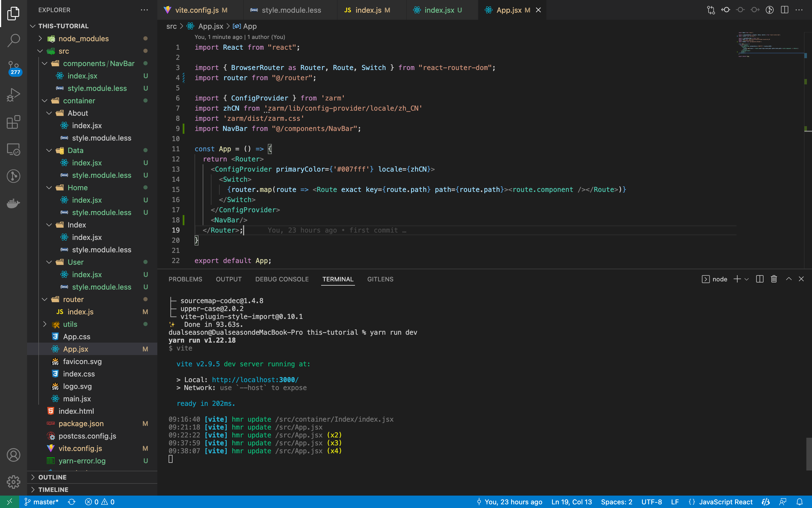Change indentation via Spaces: 2
This screenshot has width=812, height=508.
tap(616, 502)
